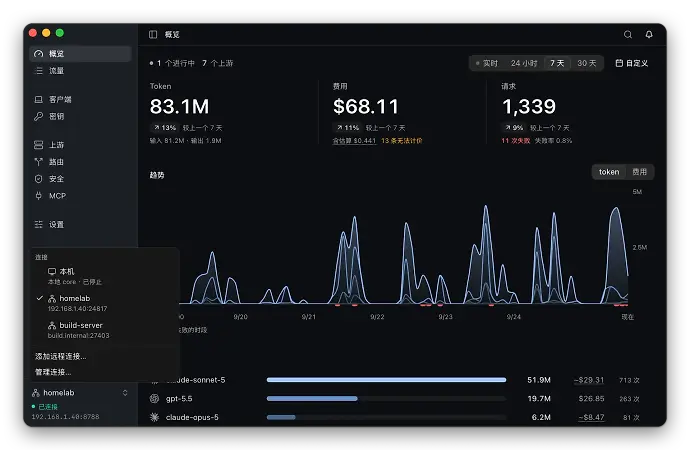Screen dimensions: 690x450
Task: Expand the homelab connection switcher chevron
Action: [125, 393]
